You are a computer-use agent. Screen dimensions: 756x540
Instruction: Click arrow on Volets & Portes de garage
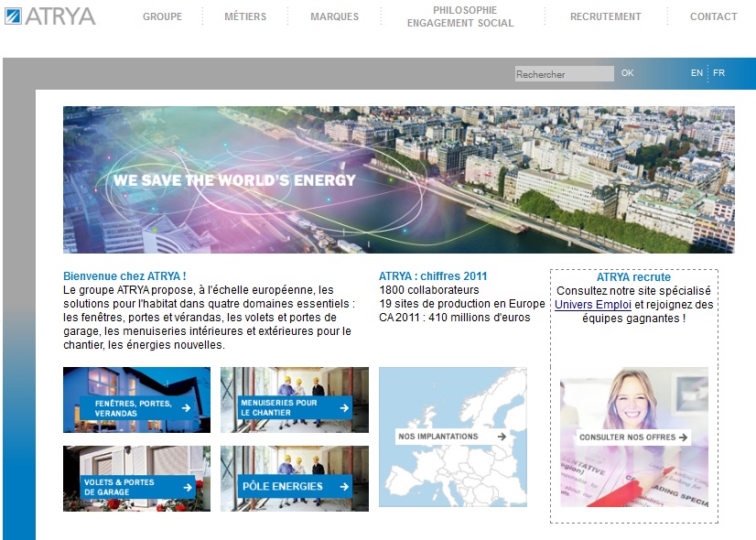(188, 488)
